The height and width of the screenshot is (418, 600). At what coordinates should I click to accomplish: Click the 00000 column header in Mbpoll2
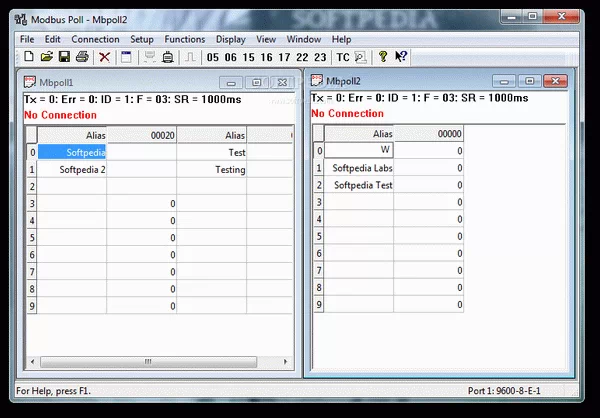click(x=429, y=134)
